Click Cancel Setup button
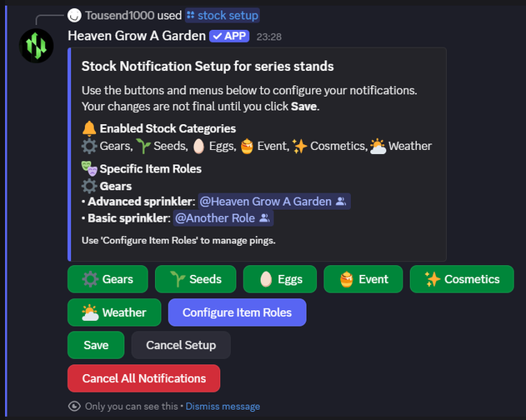 [x=181, y=345]
